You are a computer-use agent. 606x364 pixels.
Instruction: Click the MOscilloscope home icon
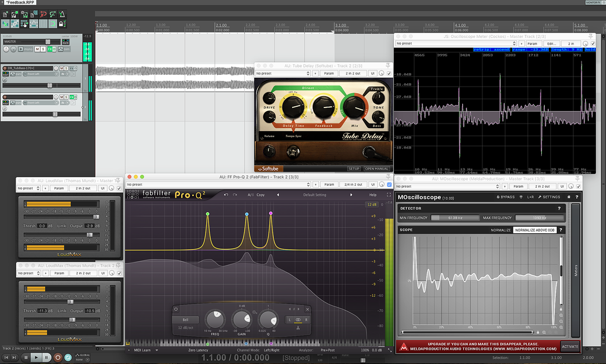click(569, 197)
